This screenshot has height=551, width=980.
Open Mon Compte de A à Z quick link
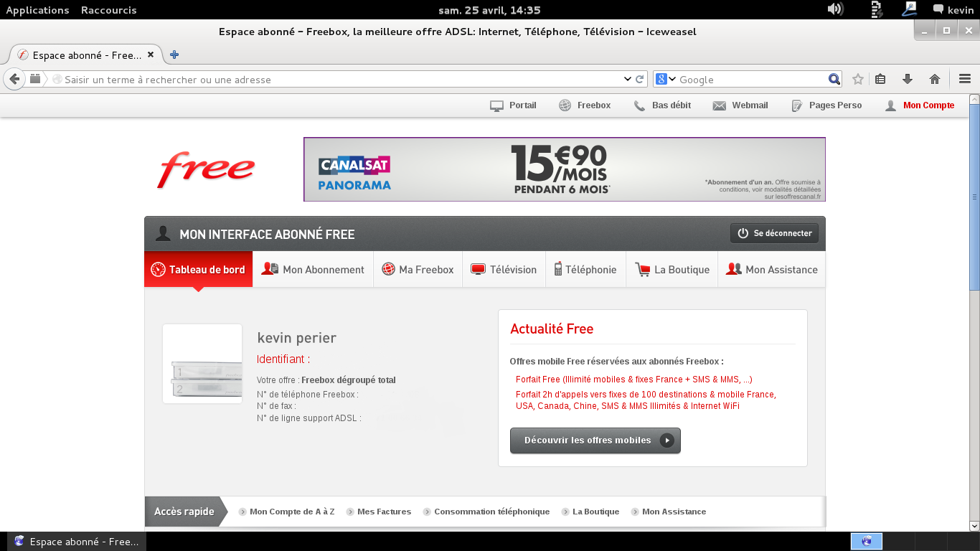287,512
